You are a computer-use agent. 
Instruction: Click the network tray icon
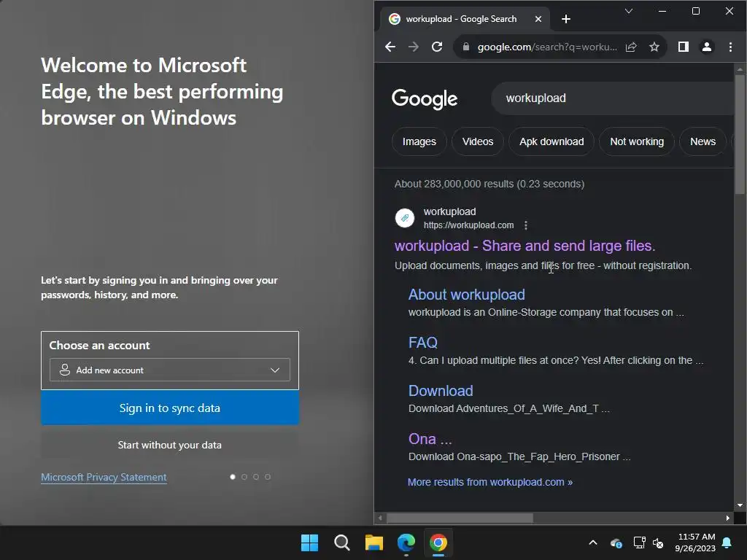click(639, 542)
